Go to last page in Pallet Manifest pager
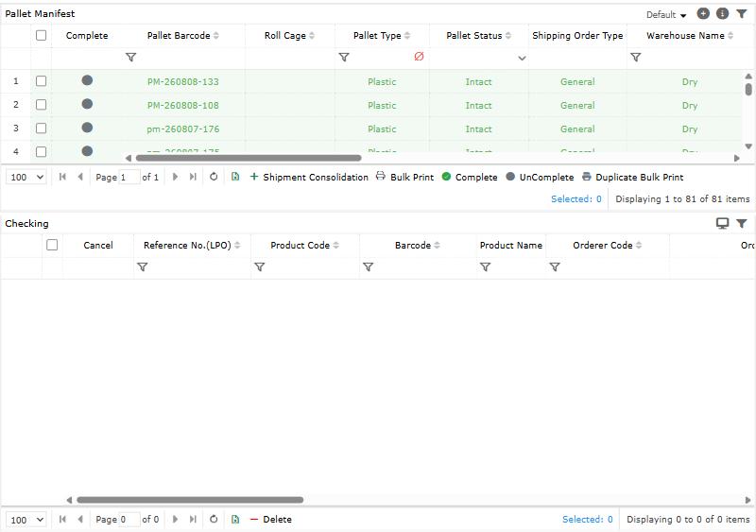756x532 pixels. 193,177
